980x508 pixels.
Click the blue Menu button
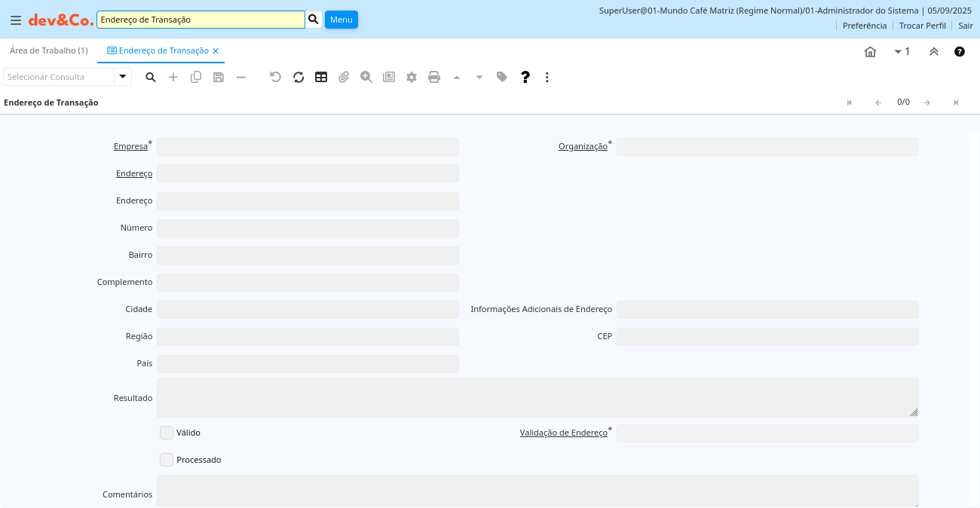point(341,20)
